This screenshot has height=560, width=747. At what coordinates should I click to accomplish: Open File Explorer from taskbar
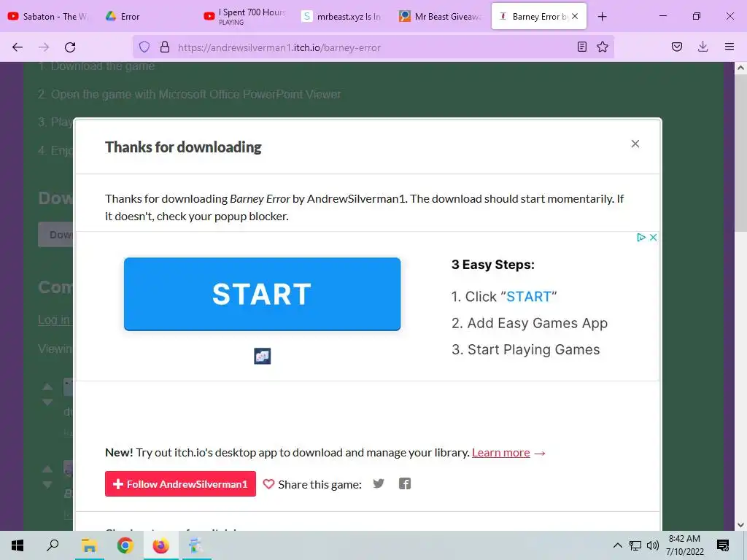click(x=89, y=545)
